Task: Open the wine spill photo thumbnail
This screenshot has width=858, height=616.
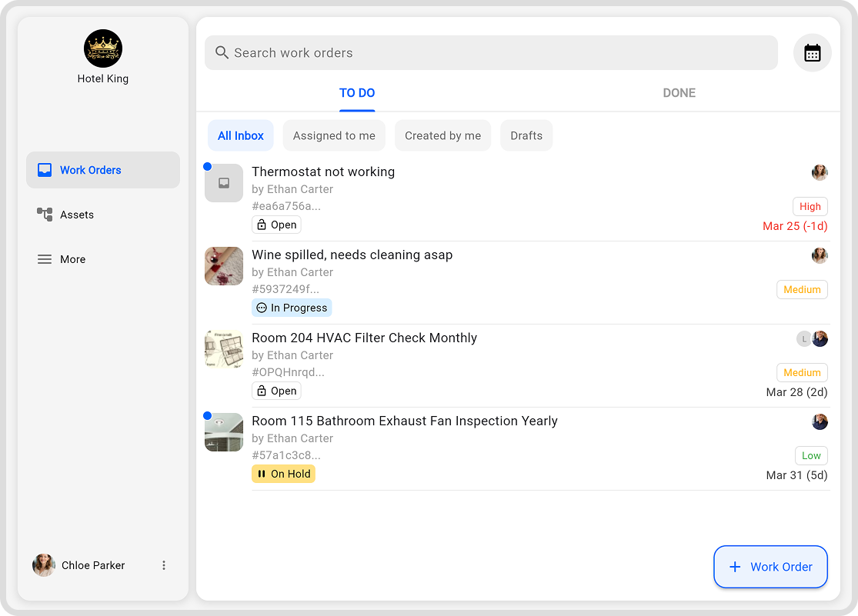Action: [x=224, y=266]
